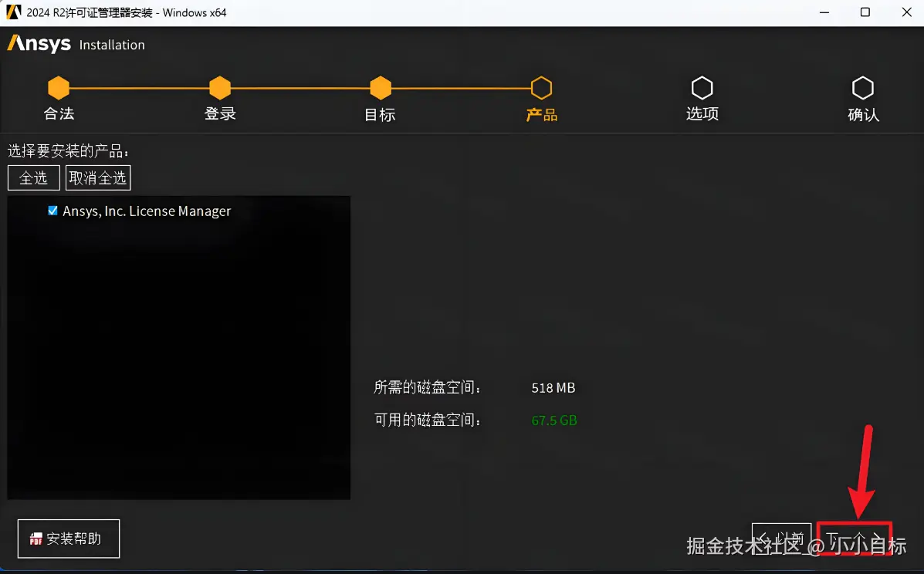924x574 pixels.
Task: Maximize the installer window
Action: click(x=865, y=12)
